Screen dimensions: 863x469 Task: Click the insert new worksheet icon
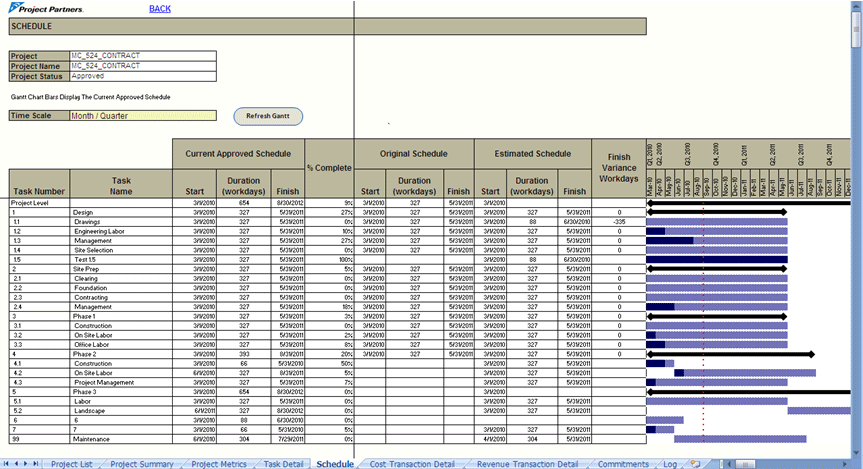[696, 464]
